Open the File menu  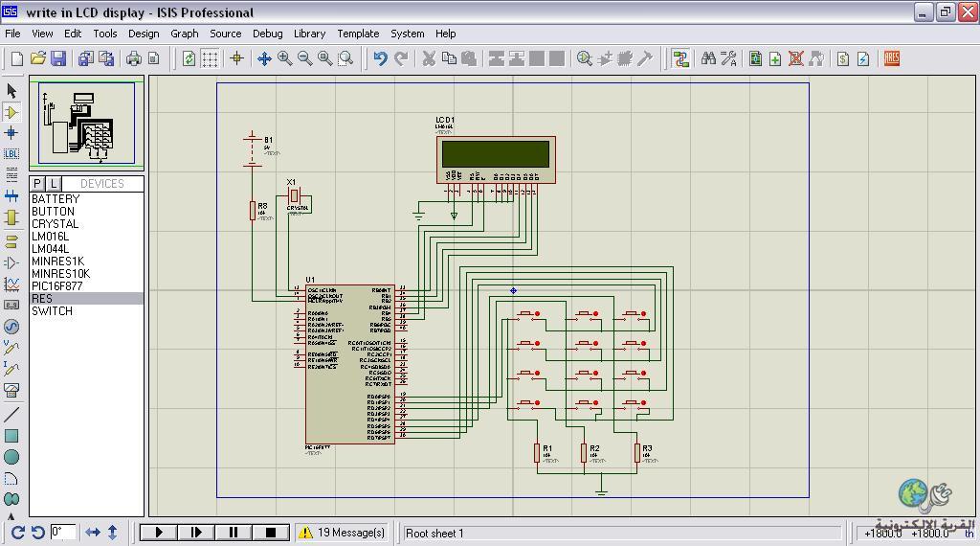(12, 34)
